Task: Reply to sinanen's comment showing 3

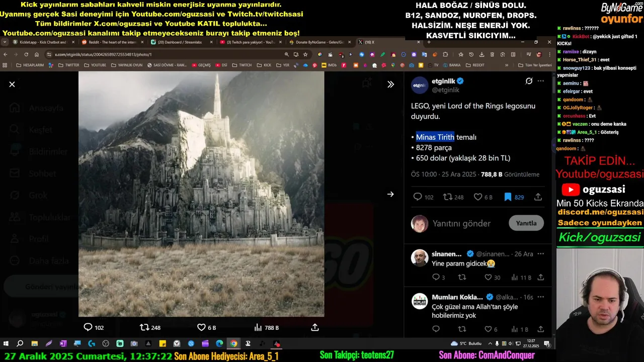Action: (x=438, y=278)
